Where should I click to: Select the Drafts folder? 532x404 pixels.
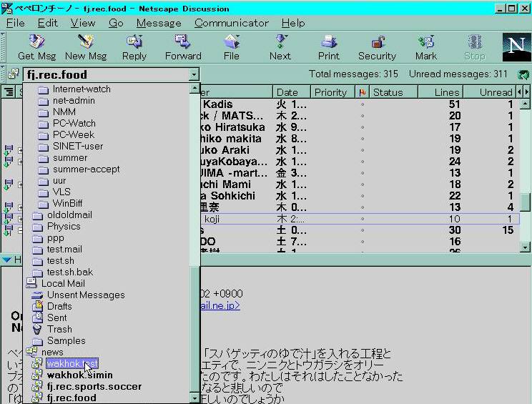coord(59,307)
